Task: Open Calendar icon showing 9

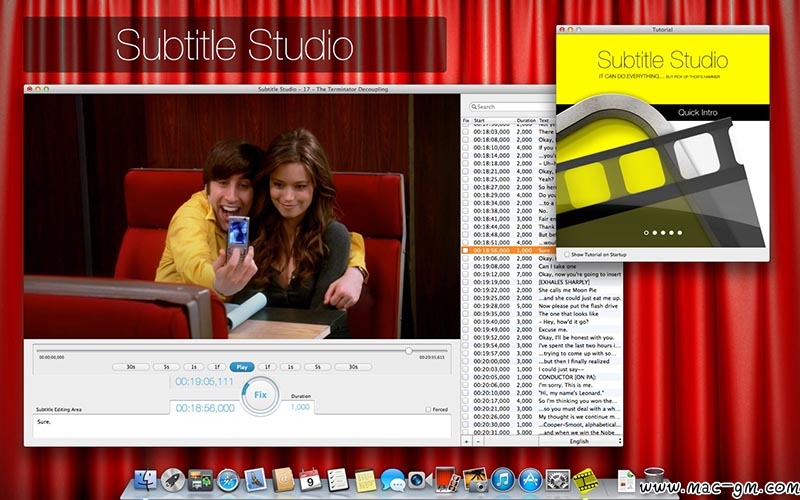Action: tap(310, 480)
